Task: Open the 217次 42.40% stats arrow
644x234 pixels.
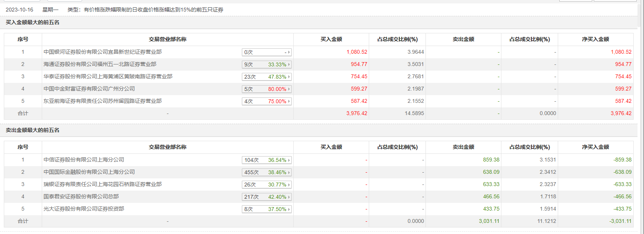Action: pyautogui.click(x=289, y=197)
